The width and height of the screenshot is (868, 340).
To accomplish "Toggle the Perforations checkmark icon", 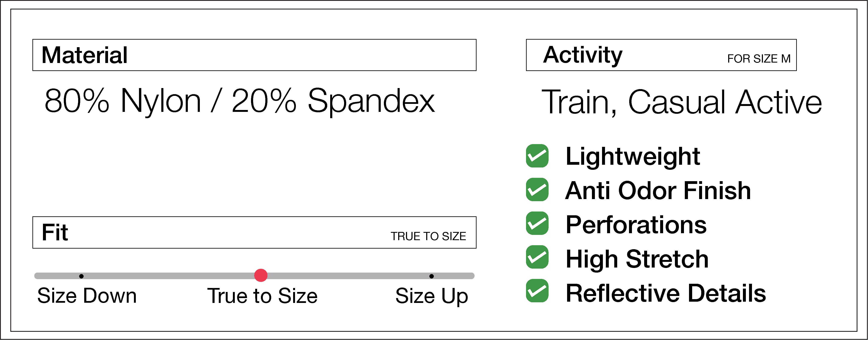I will click(x=537, y=224).
